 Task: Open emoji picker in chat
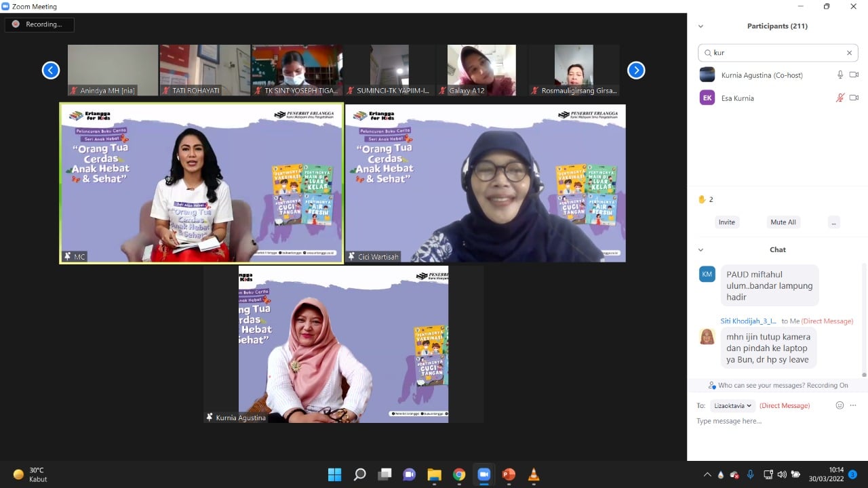coord(840,405)
